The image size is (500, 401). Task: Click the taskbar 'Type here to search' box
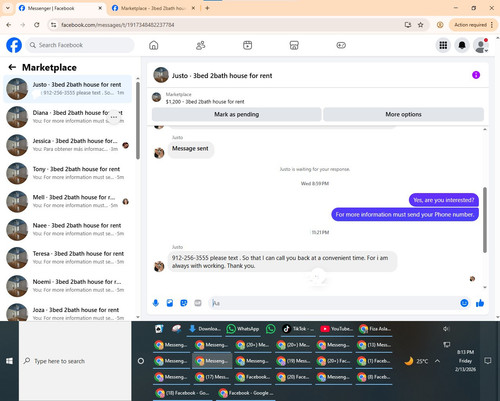point(75,361)
